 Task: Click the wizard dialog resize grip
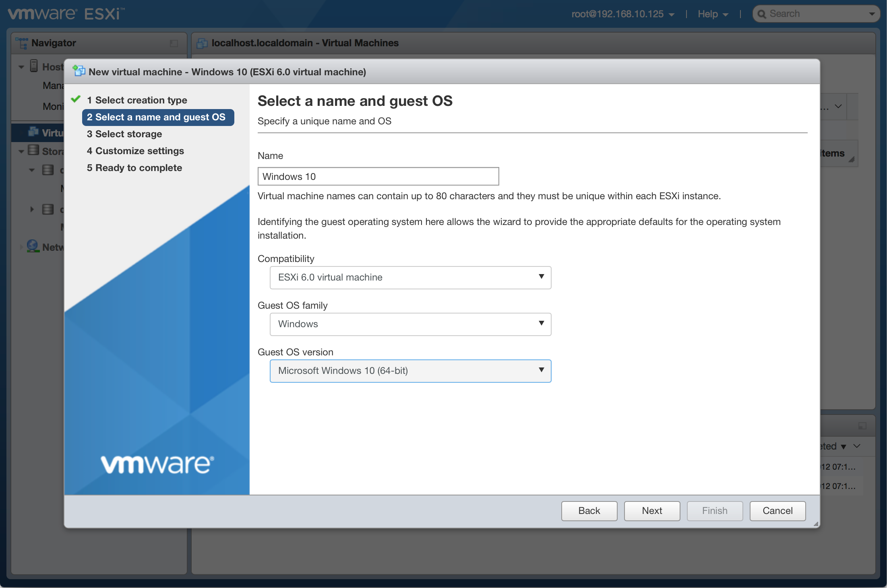pos(816,524)
